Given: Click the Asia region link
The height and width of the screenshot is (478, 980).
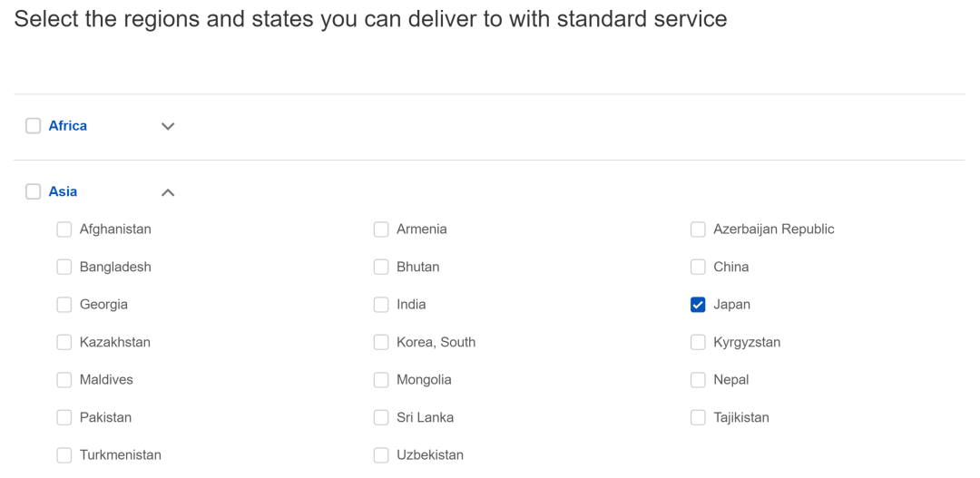Looking at the screenshot, I should 63,191.
